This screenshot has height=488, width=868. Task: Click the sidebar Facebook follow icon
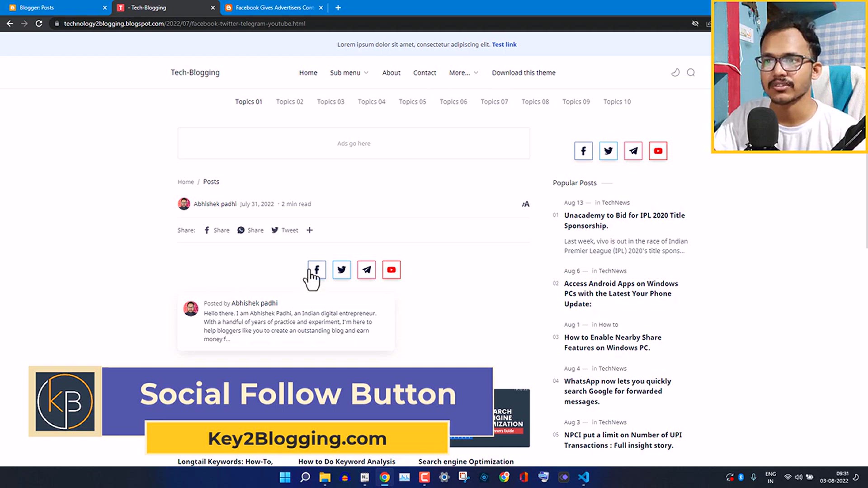click(x=583, y=151)
